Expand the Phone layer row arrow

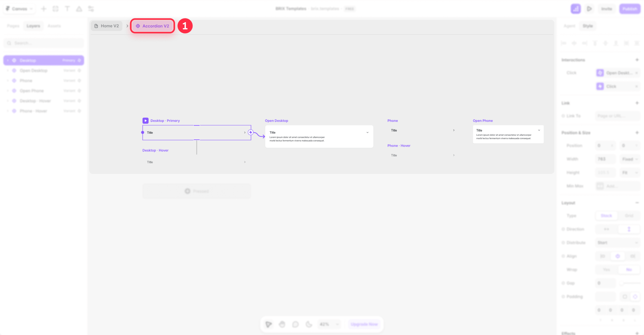click(8, 81)
